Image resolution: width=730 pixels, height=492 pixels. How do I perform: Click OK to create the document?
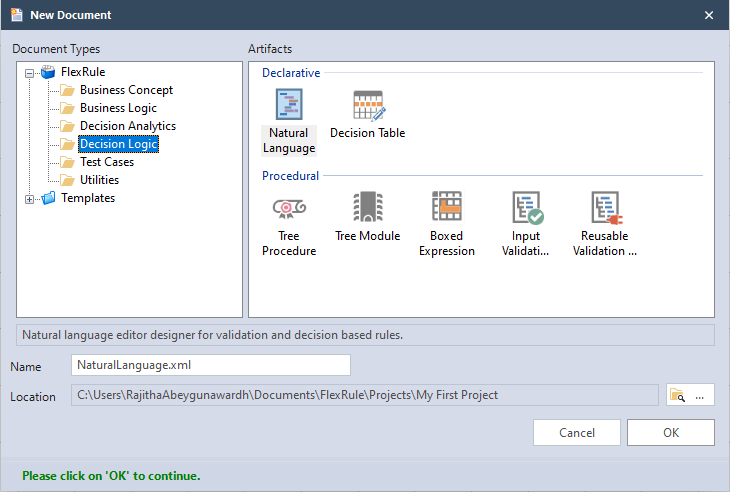coord(670,432)
